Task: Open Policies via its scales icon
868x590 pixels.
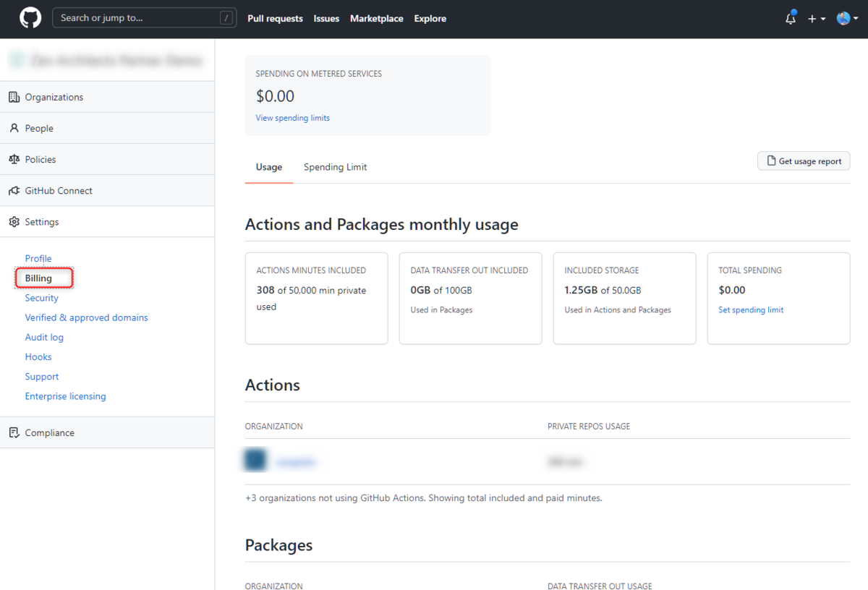Action: (x=14, y=159)
